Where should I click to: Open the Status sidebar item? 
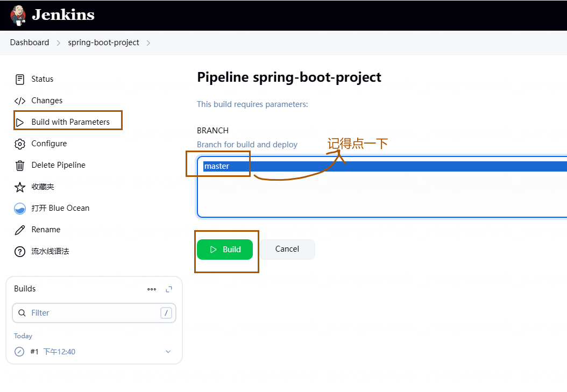42,79
